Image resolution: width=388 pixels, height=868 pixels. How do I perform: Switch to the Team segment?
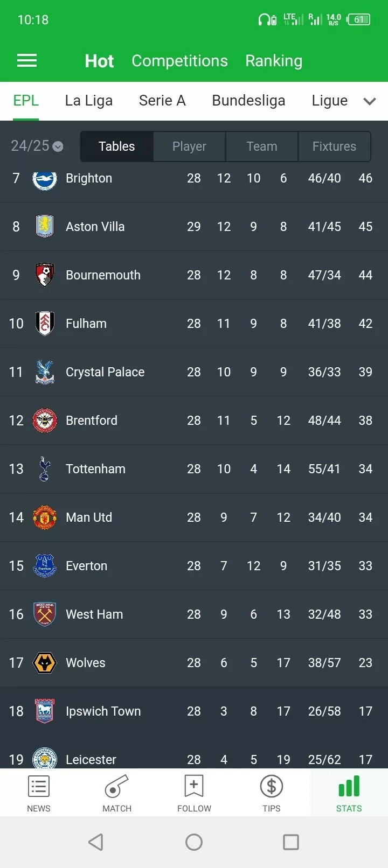[262, 146]
